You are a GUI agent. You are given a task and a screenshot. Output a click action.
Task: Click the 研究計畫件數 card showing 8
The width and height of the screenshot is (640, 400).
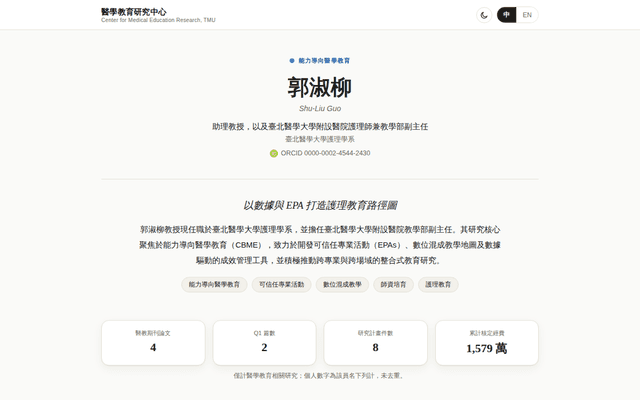[376, 343]
